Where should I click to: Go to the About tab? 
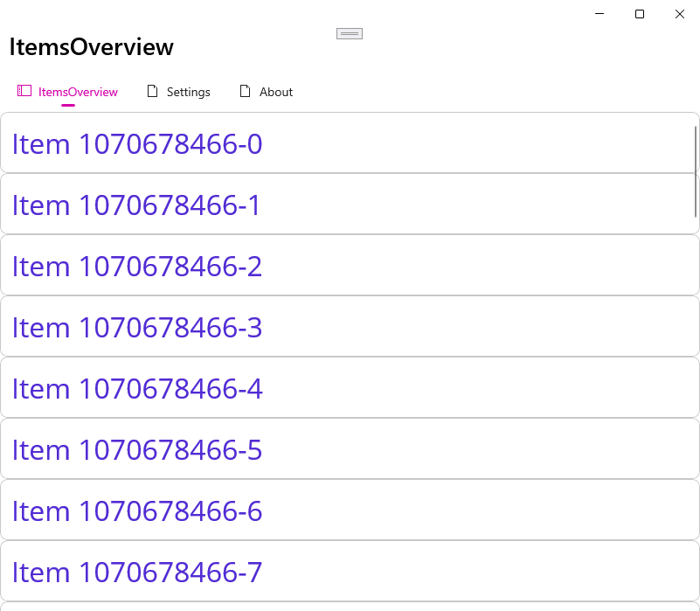tap(275, 92)
